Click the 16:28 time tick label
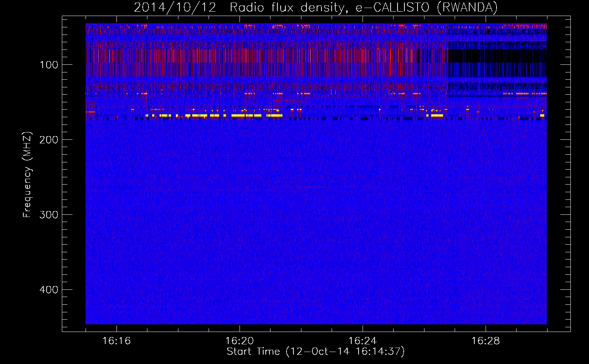 coord(486,341)
